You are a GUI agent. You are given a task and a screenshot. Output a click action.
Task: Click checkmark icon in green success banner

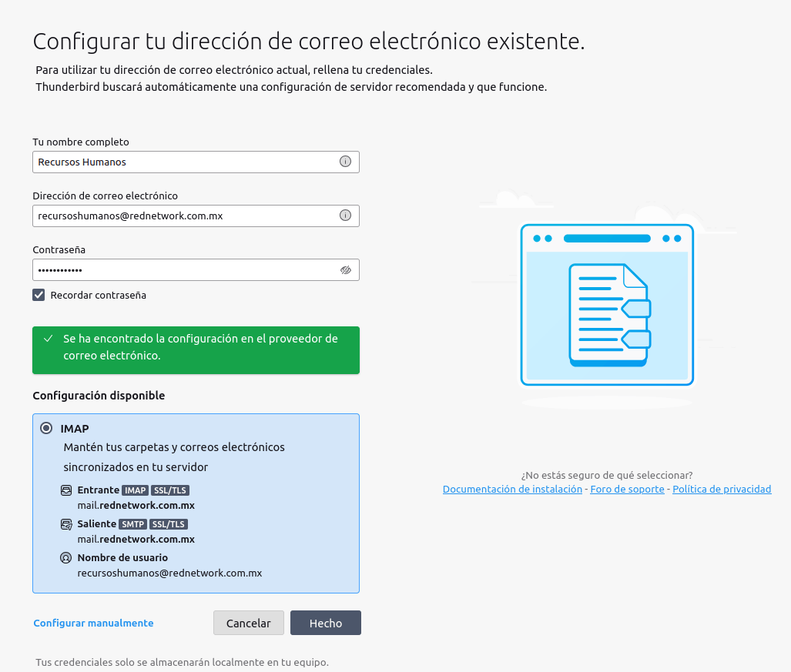point(49,339)
